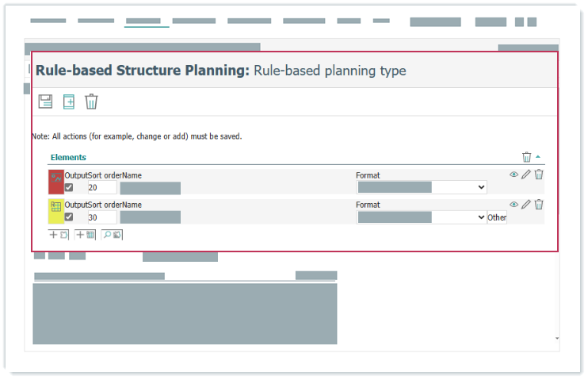Uncheck Output for the sort order 30 element

[x=69, y=217]
